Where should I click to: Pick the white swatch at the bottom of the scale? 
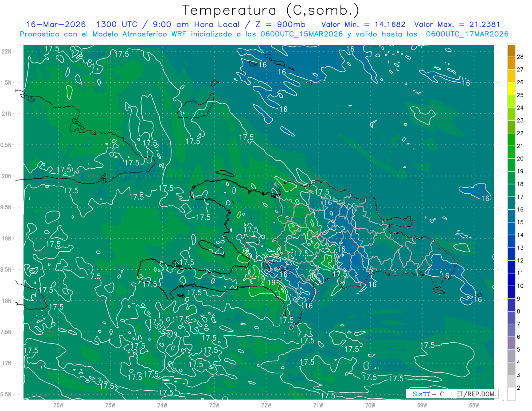[511, 394]
